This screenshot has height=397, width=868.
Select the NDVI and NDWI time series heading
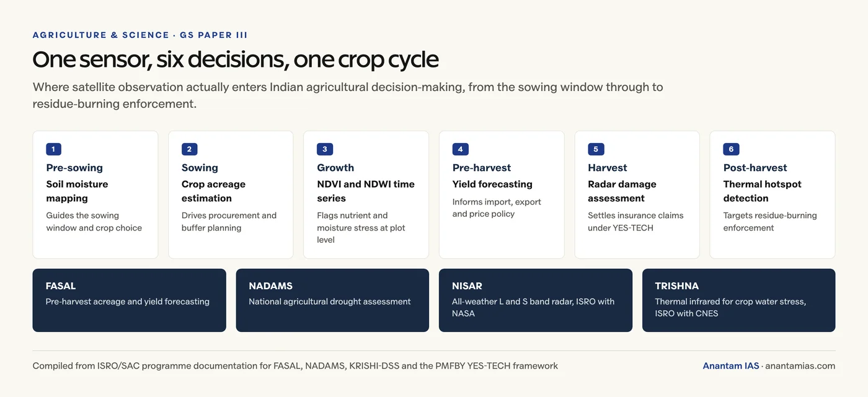[366, 191]
